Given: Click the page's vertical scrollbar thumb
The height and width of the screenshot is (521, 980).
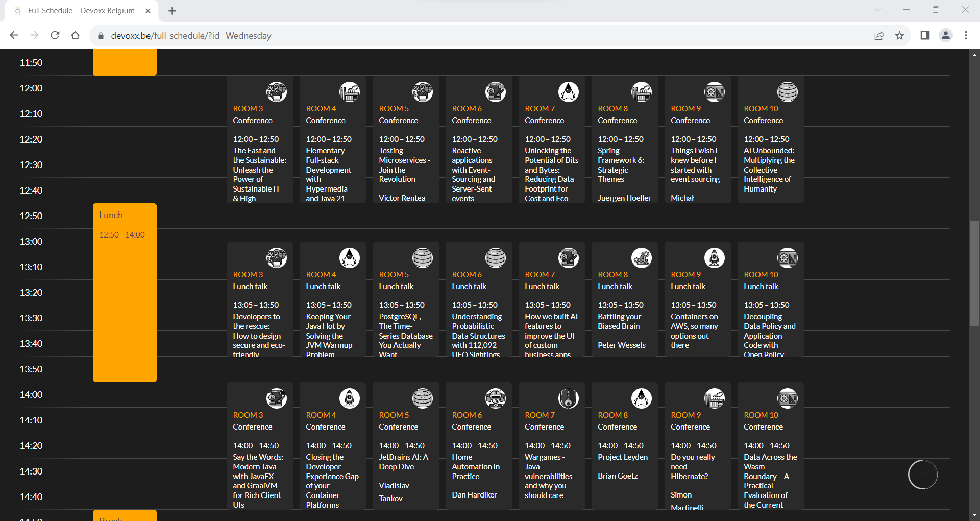Looking at the screenshot, I should pyautogui.click(x=974, y=273).
